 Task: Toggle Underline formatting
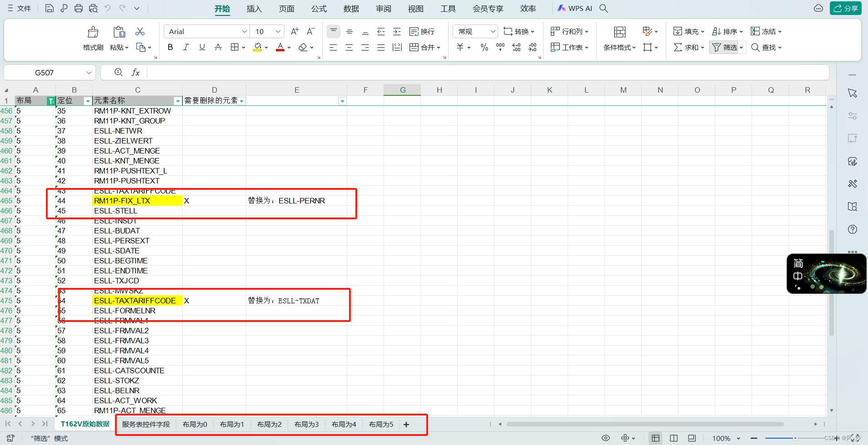(x=202, y=47)
